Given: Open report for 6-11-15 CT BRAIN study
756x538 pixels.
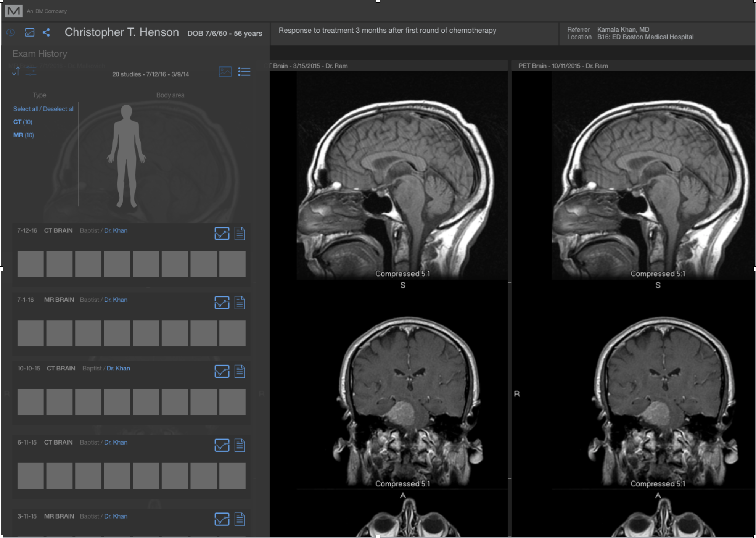Looking at the screenshot, I should coord(240,445).
